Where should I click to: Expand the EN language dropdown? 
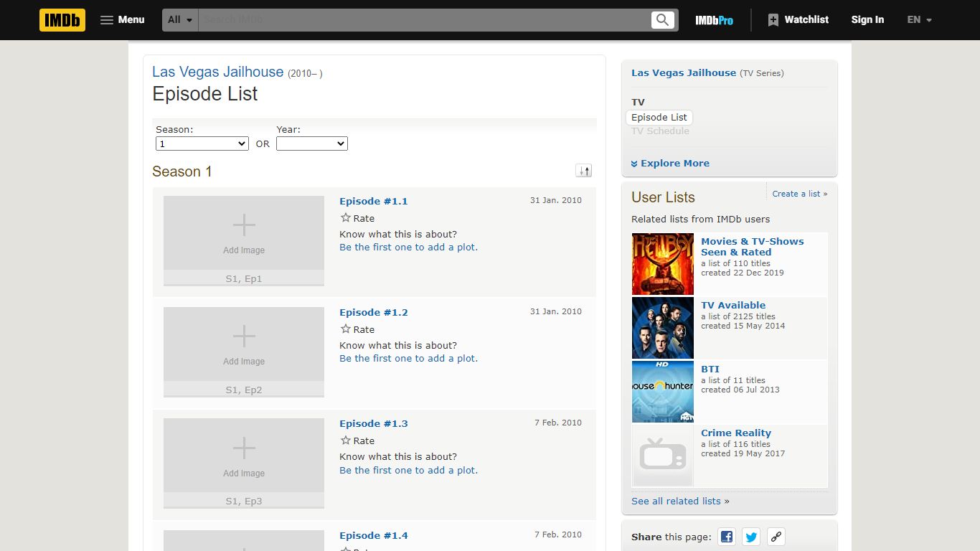[x=919, y=20]
